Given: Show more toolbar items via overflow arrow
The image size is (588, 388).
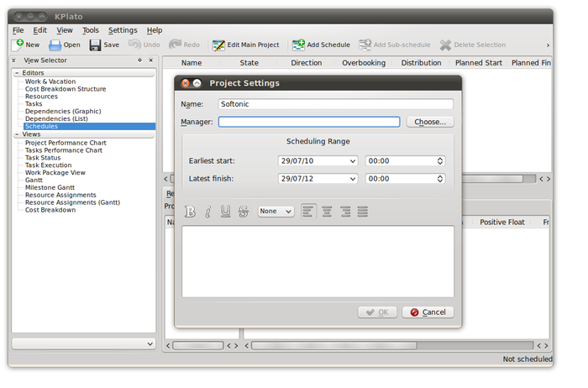Looking at the screenshot, I should 548,45.
